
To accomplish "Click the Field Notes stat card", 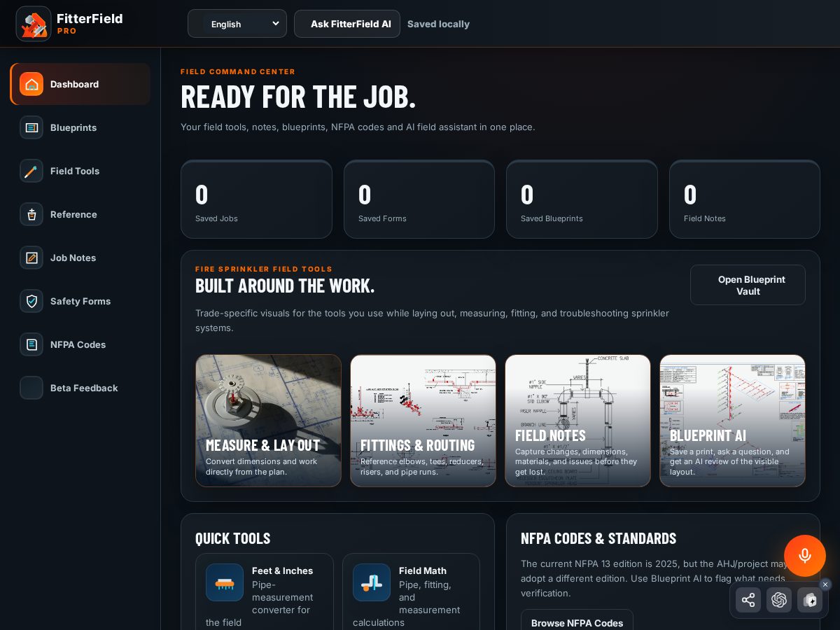I will 745,199.
